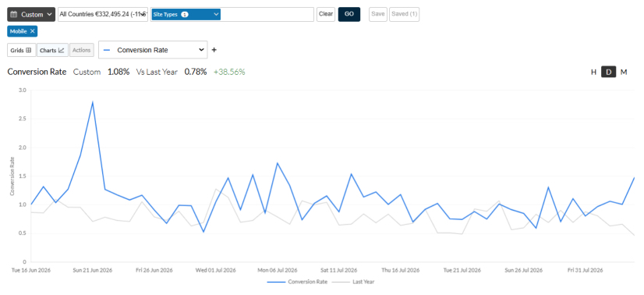Image resolution: width=644 pixels, height=295 pixels.
Task: Click the GO button
Action: 349,14
